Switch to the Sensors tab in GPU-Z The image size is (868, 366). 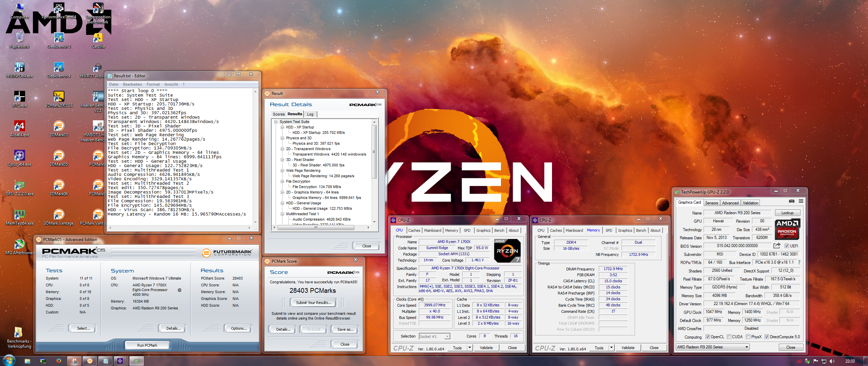tap(711, 203)
